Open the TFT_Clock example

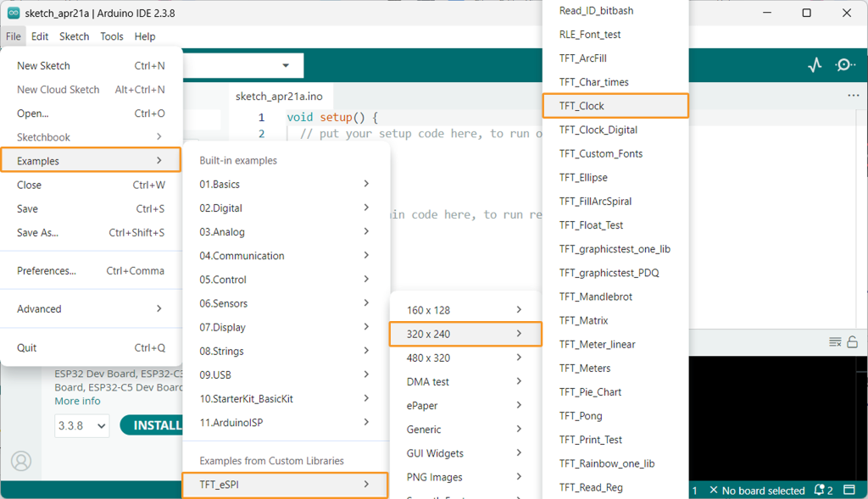(615, 106)
